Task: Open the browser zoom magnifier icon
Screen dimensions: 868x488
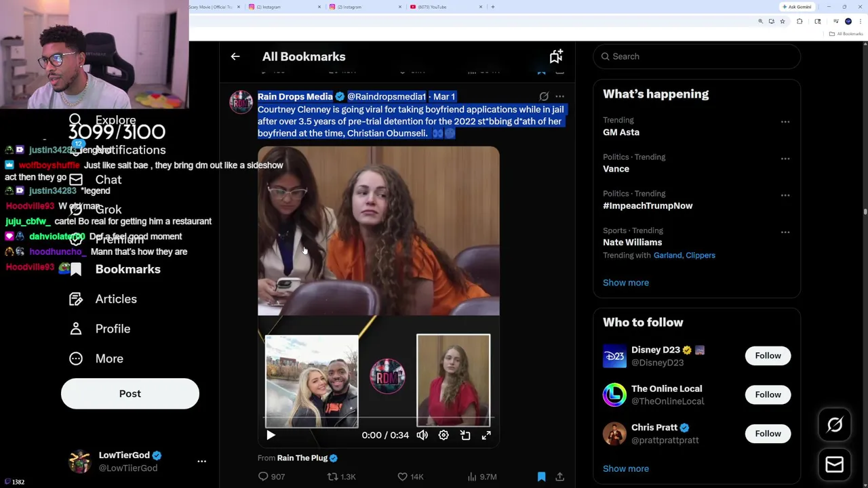Action: (x=760, y=22)
